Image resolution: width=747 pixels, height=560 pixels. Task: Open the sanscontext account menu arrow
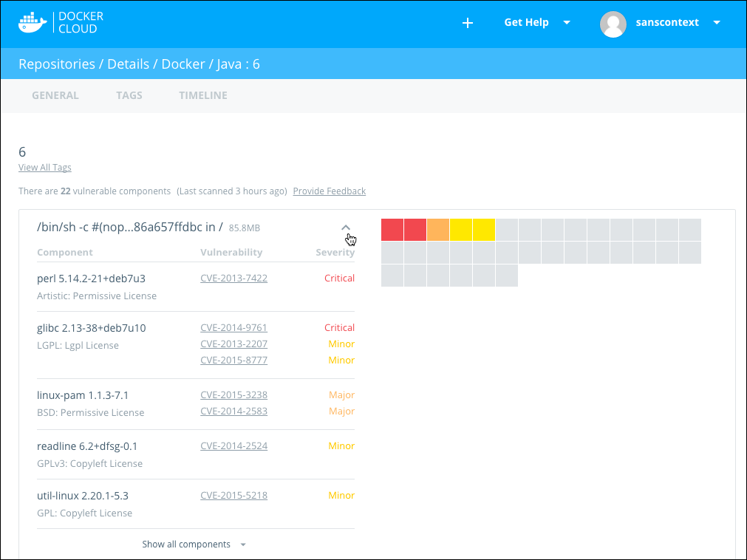coord(716,23)
